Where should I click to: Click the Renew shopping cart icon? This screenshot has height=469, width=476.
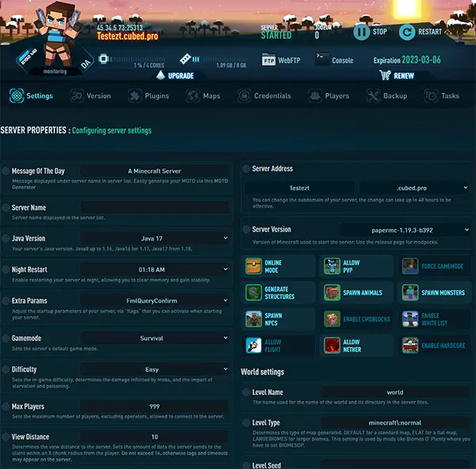click(x=386, y=75)
